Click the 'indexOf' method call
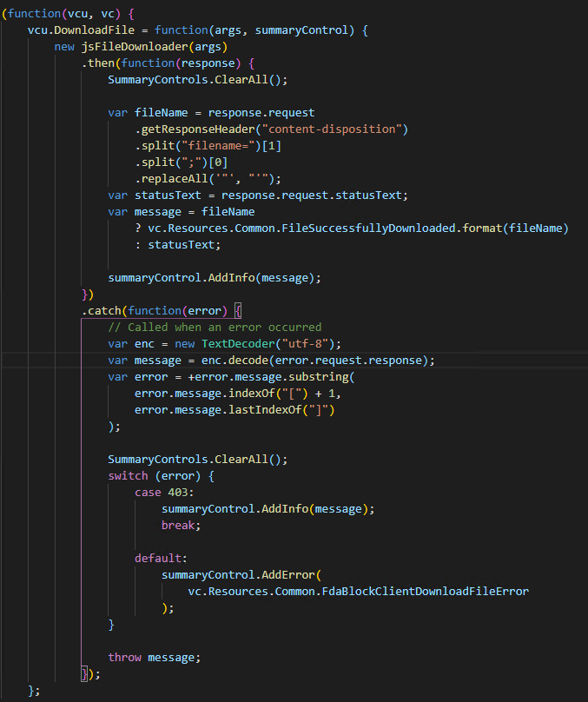The image size is (588, 702). (x=252, y=394)
